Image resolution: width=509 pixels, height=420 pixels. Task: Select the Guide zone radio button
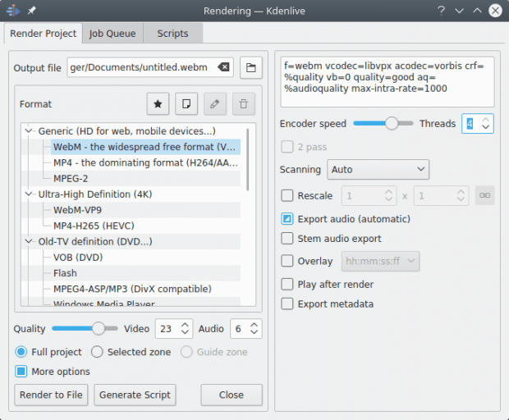tap(186, 352)
